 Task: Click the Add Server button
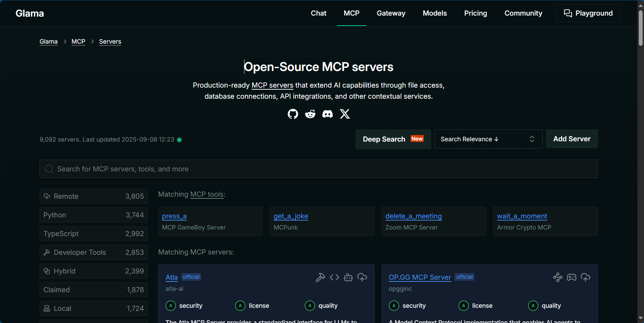click(572, 139)
